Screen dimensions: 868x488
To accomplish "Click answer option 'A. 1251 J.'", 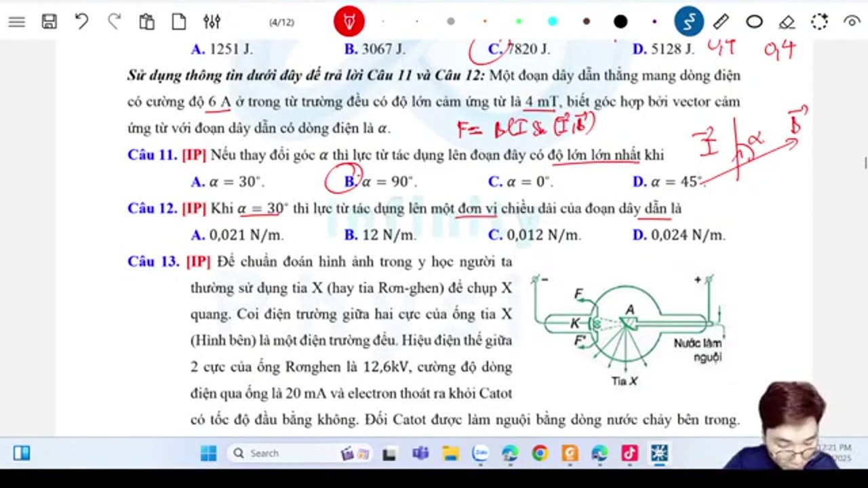I will tap(222, 49).
